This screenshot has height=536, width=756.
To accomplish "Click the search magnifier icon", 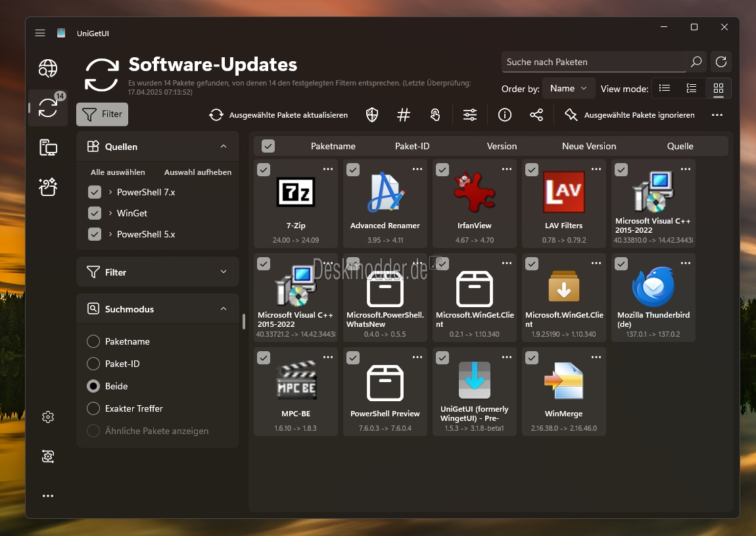I will (696, 62).
